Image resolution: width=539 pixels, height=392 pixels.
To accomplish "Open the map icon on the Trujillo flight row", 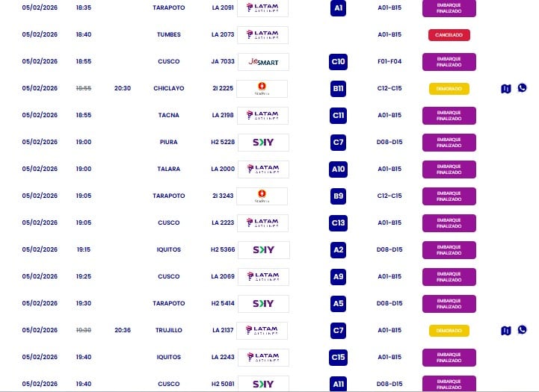I will (x=506, y=331).
